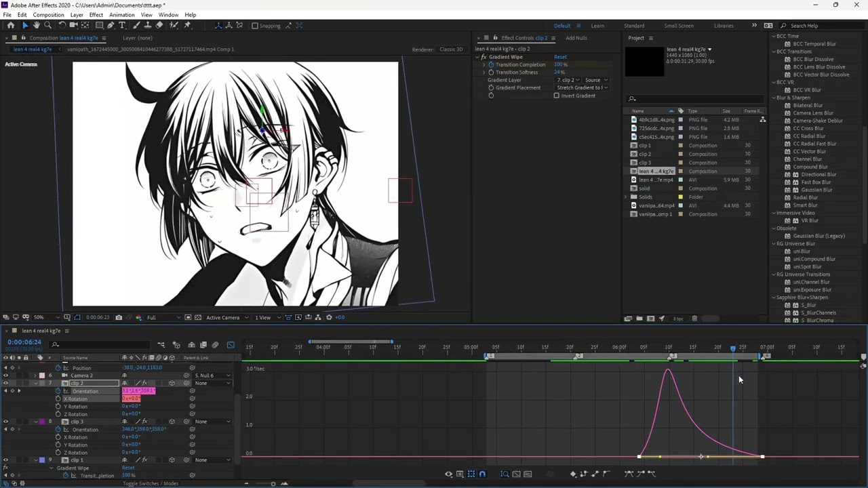The height and width of the screenshot is (488, 868).
Task: Toggle the Transition Completion stopwatch in Effect Controls
Action: (491, 64)
